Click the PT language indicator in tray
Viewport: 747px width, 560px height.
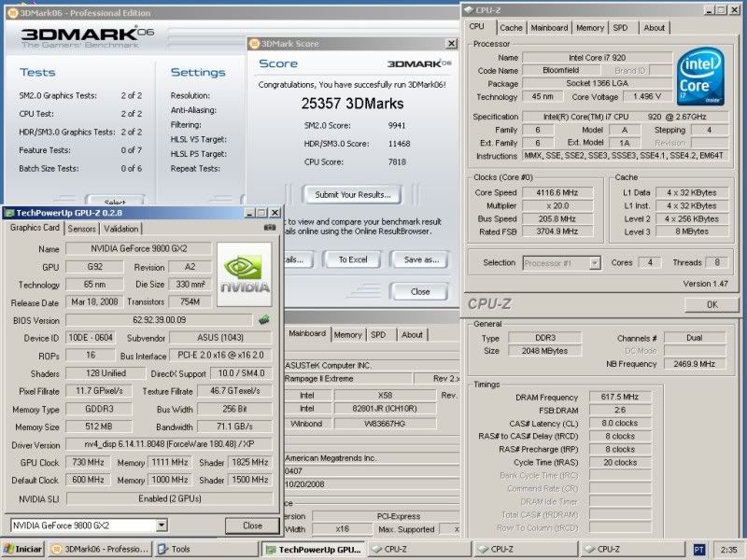pos(699,550)
